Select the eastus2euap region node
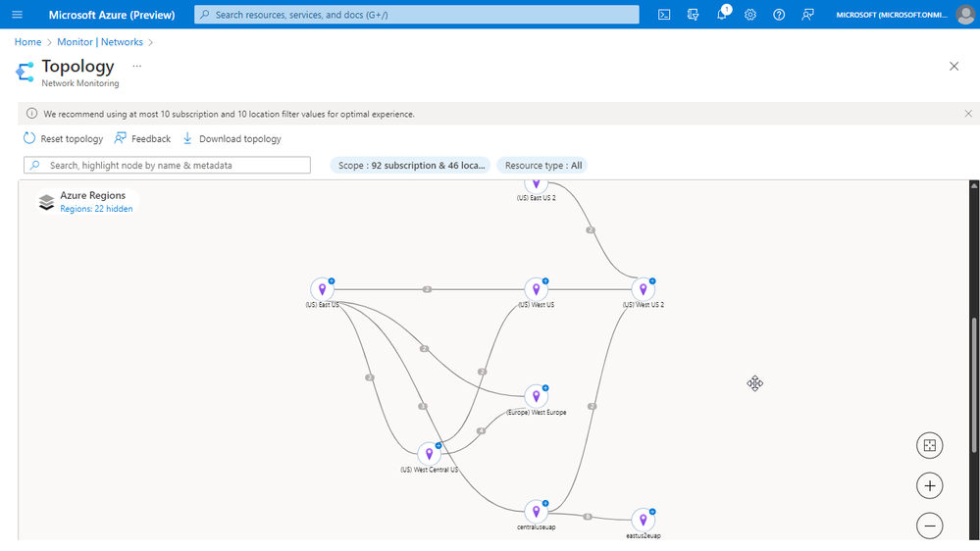 [x=644, y=520]
